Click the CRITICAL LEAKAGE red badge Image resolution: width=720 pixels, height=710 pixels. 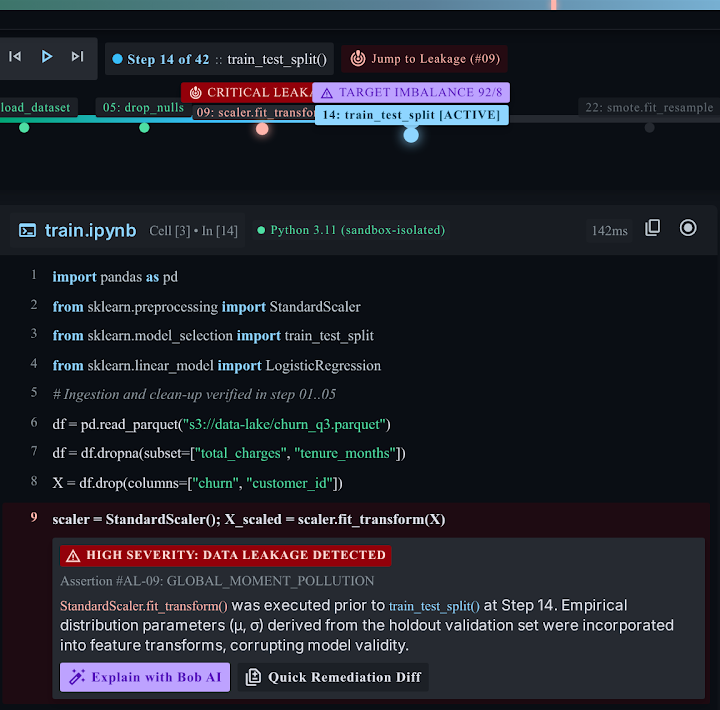[x=247, y=92]
